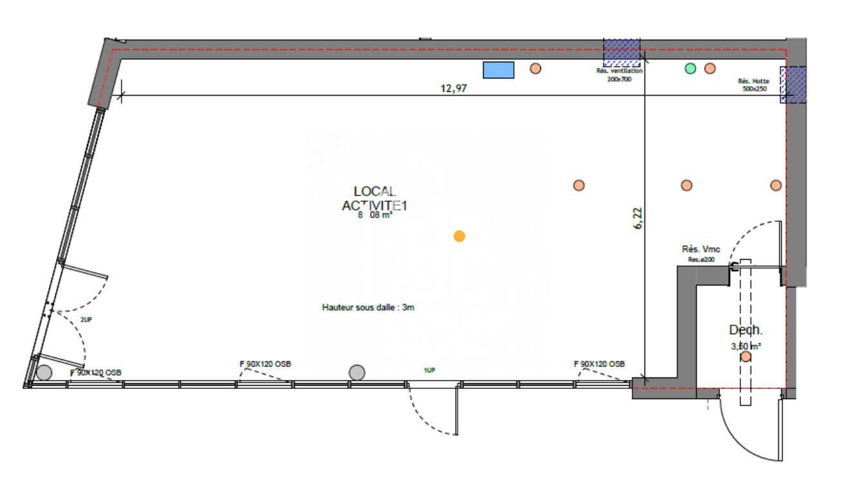This screenshot has width=853, height=504.
Task: Click the 2UP door label
Action: point(86,319)
